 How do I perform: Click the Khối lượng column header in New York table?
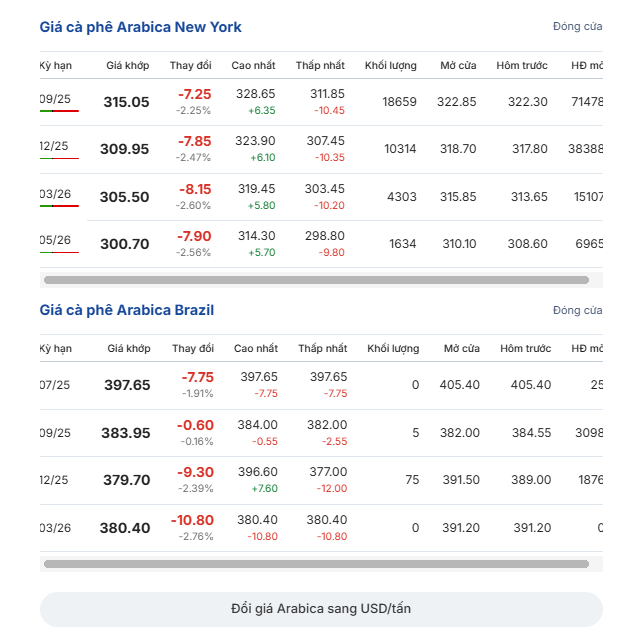391,65
